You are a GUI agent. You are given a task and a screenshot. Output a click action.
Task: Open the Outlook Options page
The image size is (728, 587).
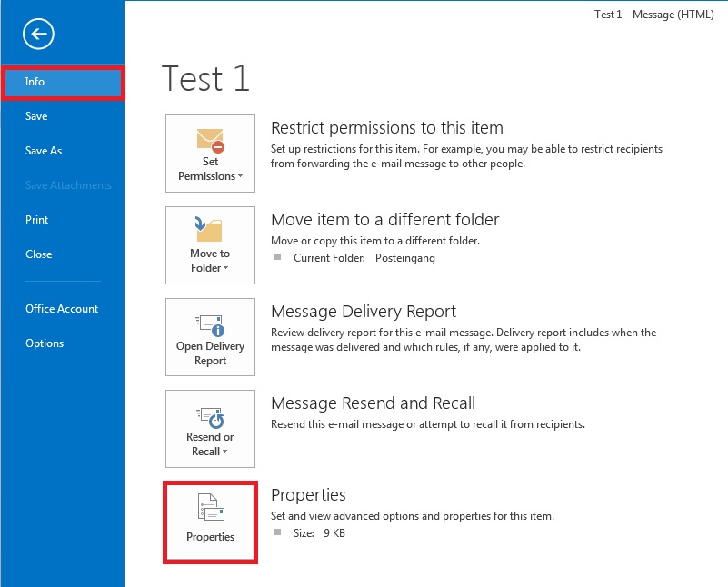[x=42, y=343]
